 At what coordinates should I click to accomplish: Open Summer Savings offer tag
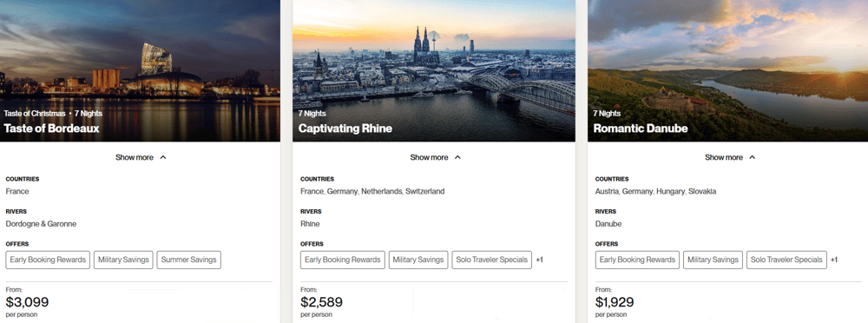pos(188,260)
